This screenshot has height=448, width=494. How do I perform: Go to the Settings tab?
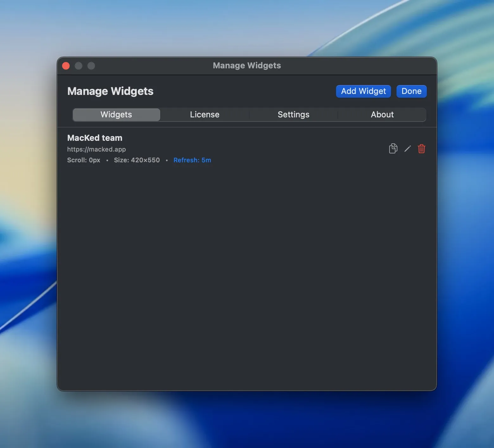pos(293,115)
